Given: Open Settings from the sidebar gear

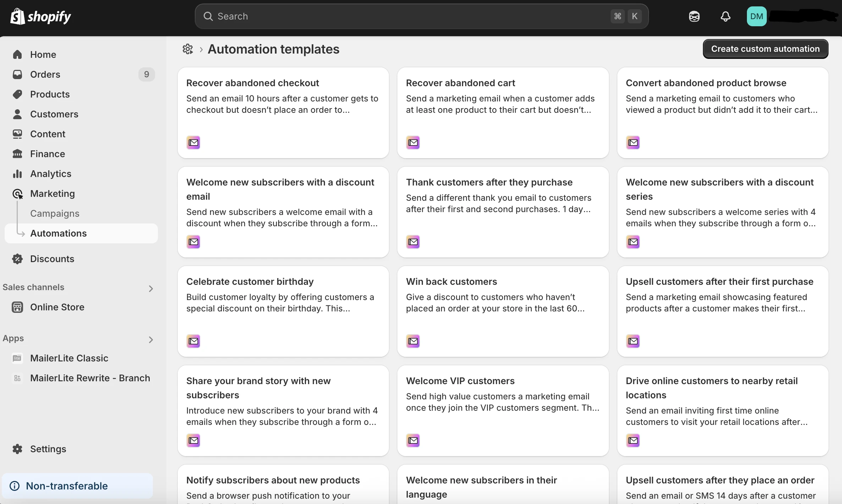Looking at the screenshot, I should (x=17, y=449).
